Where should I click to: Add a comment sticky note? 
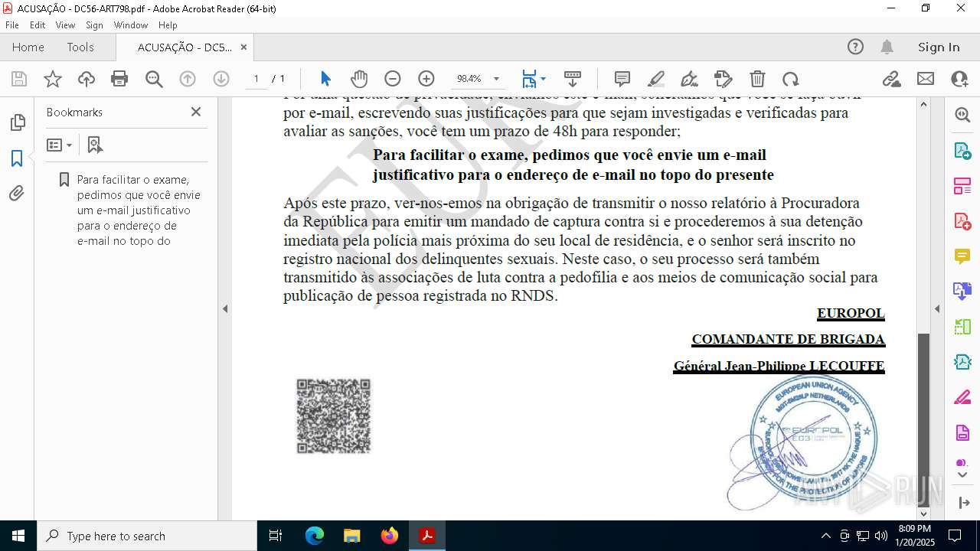click(x=622, y=79)
